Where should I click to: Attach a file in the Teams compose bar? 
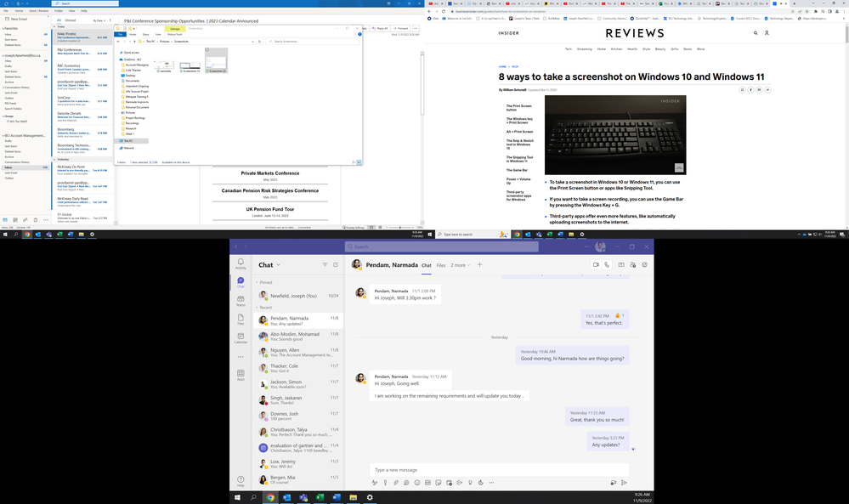tap(398, 483)
